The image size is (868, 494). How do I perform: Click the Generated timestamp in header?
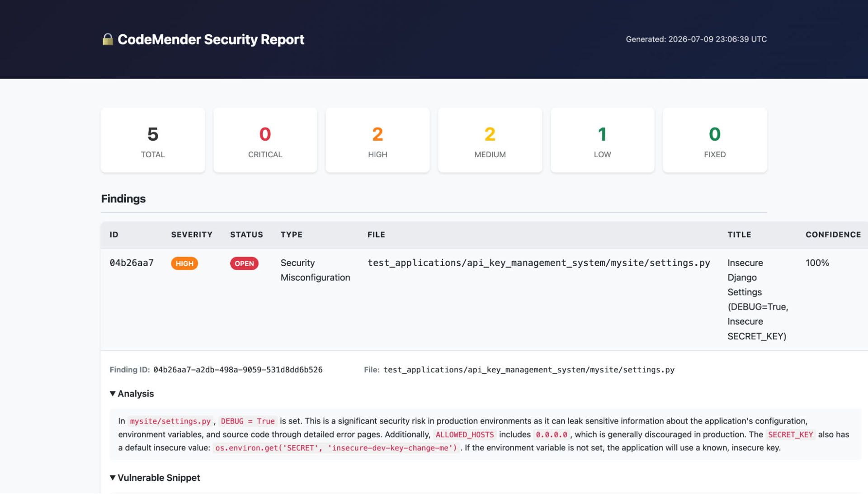tap(696, 39)
